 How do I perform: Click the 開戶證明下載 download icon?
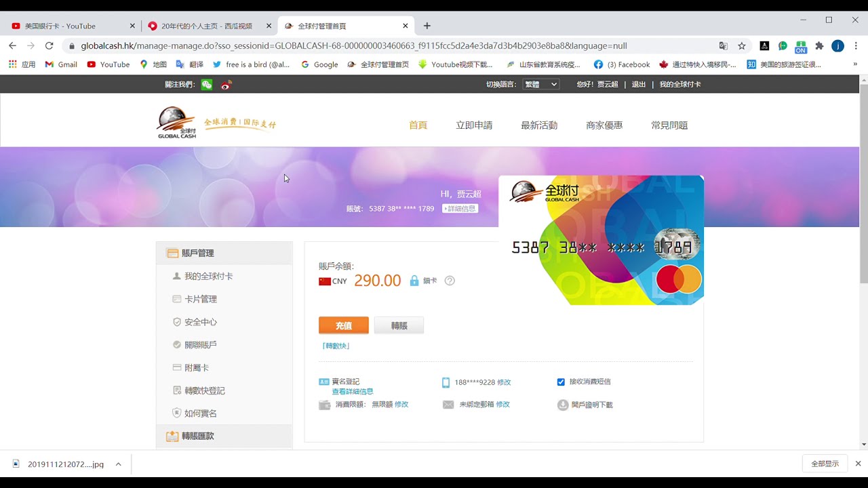click(x=563, y=405)
